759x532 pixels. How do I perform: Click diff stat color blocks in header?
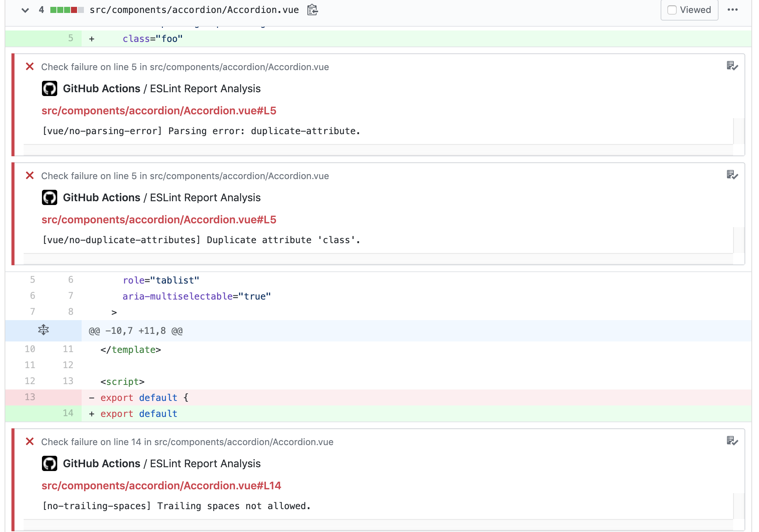[x=67, y=10]
